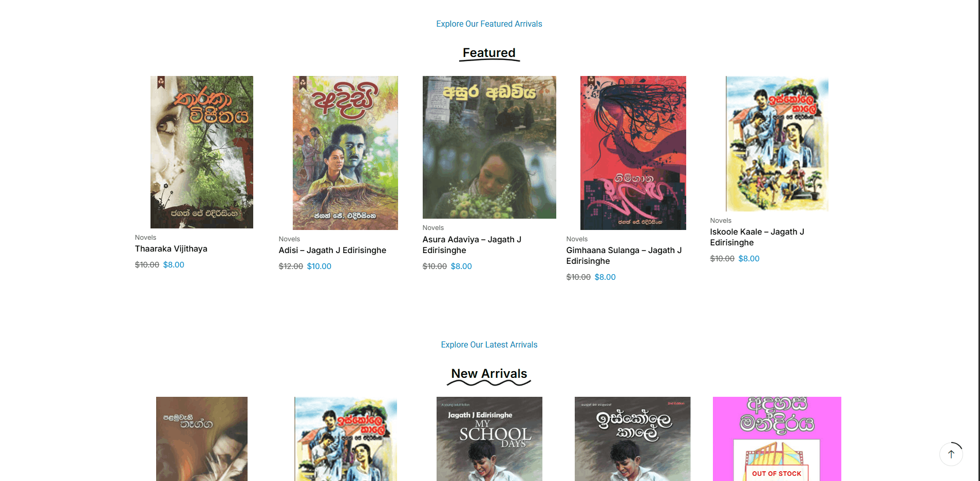Click Novels category above Gimhaana Sulanga
The width and height of the screenshot is (980, 481).
click(x=577, y=239)
